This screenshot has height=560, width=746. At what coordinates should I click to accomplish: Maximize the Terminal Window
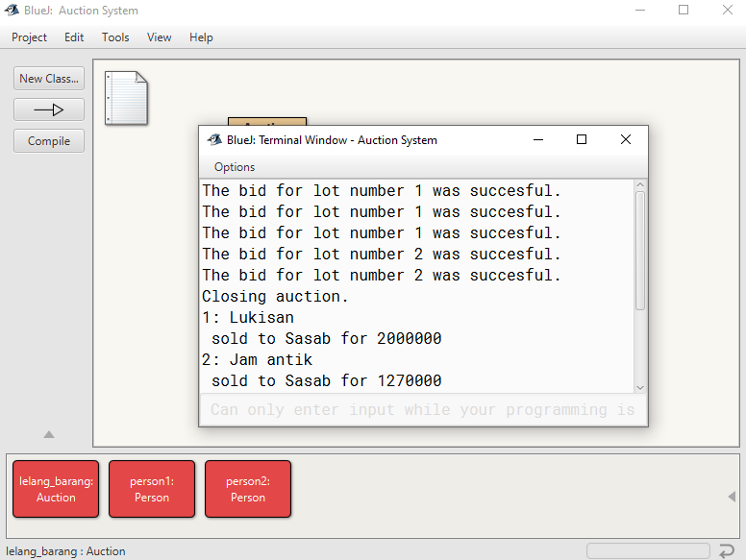(582, 139)
